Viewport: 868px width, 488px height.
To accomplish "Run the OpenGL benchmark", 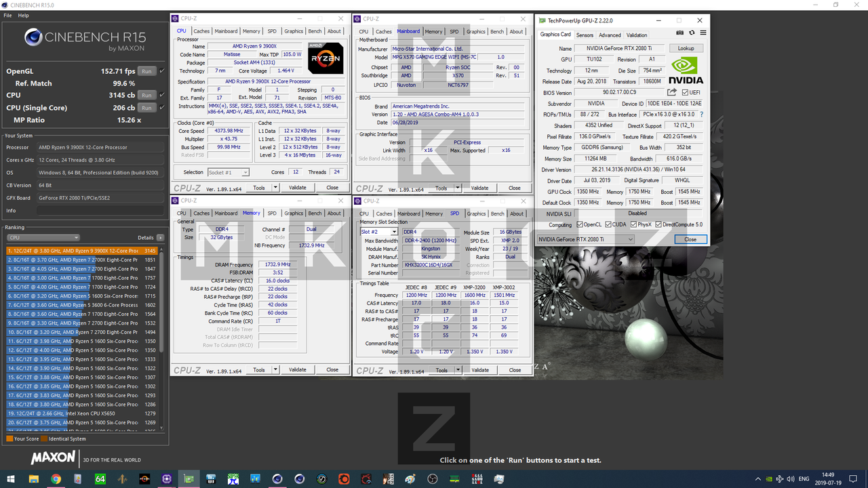I will coord(146,70).
